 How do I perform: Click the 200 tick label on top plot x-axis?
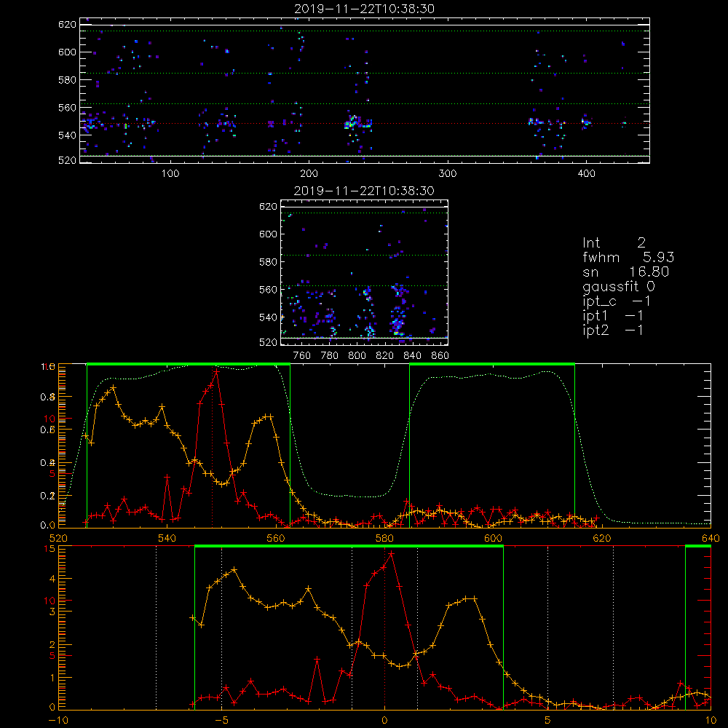[309, 173]
